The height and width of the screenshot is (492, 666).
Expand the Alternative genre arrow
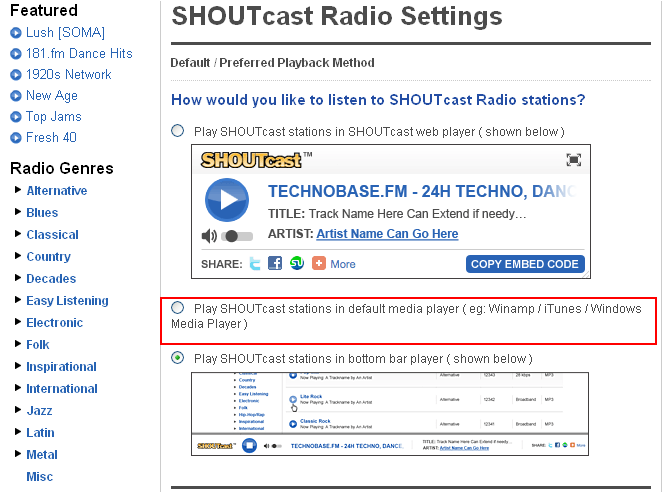[x=18, y=189]
